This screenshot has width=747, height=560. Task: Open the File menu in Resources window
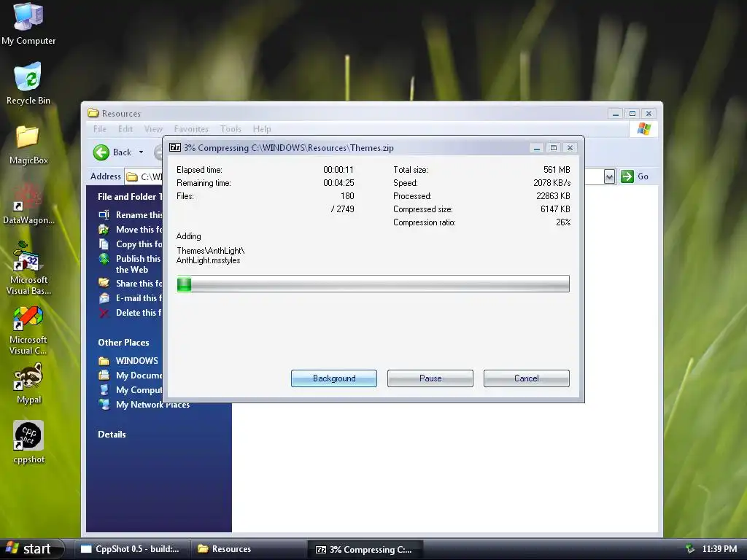coord(99,129)
